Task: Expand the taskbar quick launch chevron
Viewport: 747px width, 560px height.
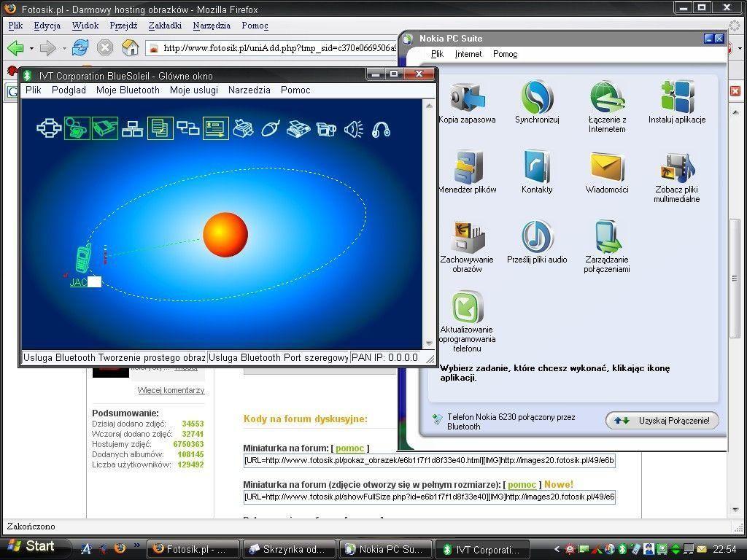Action: pyautogui.click(x=137, y=545)
